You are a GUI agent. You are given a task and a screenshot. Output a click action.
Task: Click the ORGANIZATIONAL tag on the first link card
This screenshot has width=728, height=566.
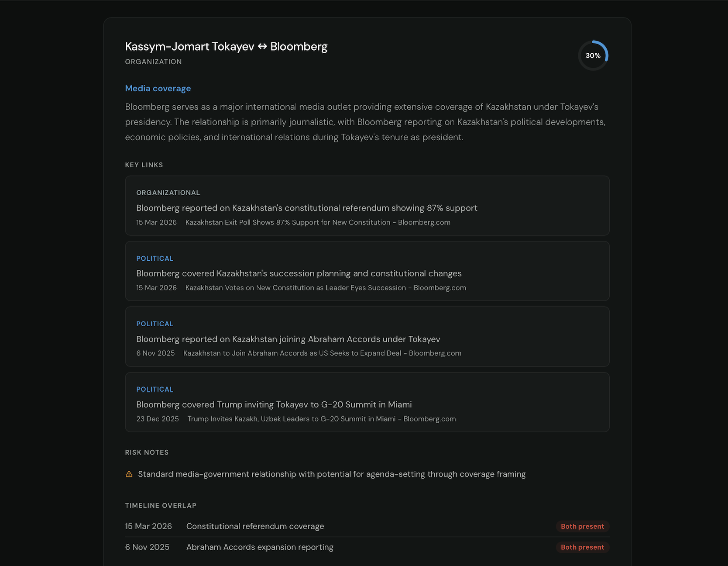pos(168,193)
